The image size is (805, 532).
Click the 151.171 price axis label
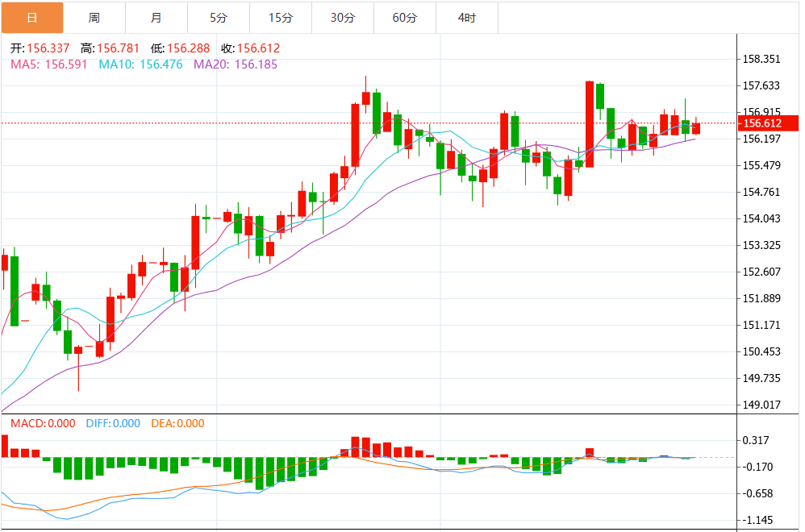(x=762, y=326)
